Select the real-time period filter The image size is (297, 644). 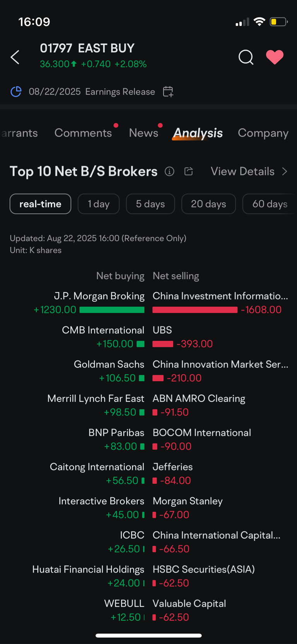(x=40, y=204)
